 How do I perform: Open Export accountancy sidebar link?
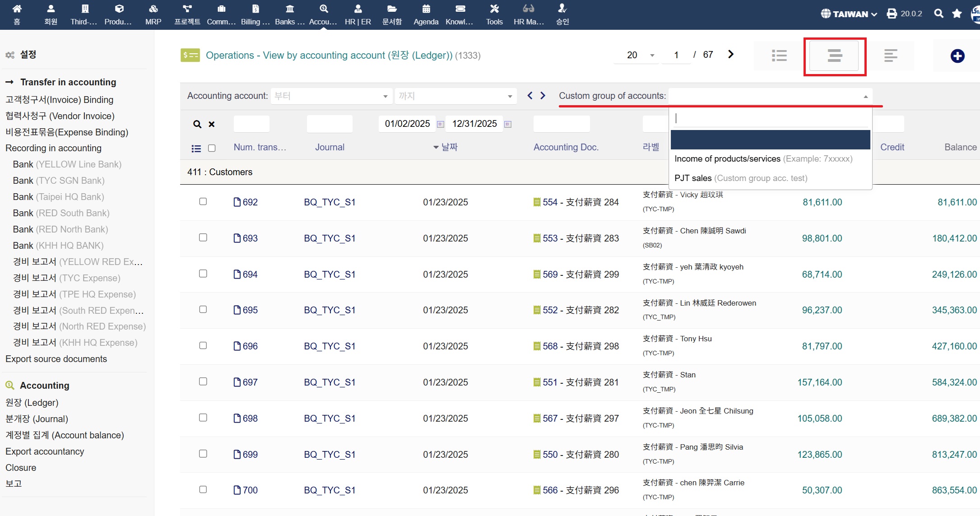coord(45,451)
